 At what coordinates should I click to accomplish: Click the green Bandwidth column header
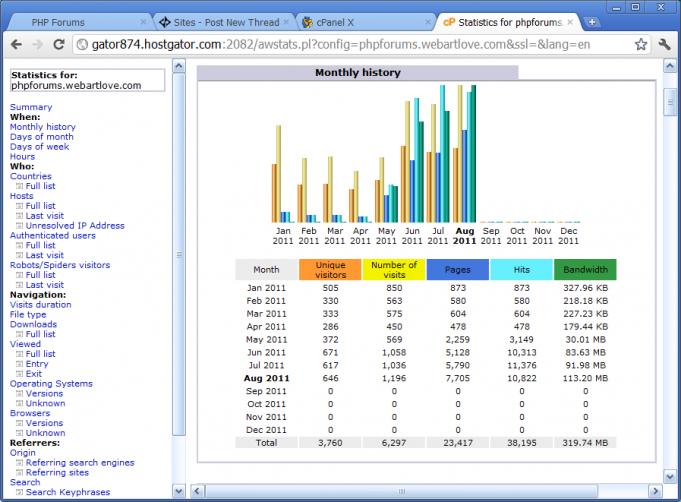point(585,270)
